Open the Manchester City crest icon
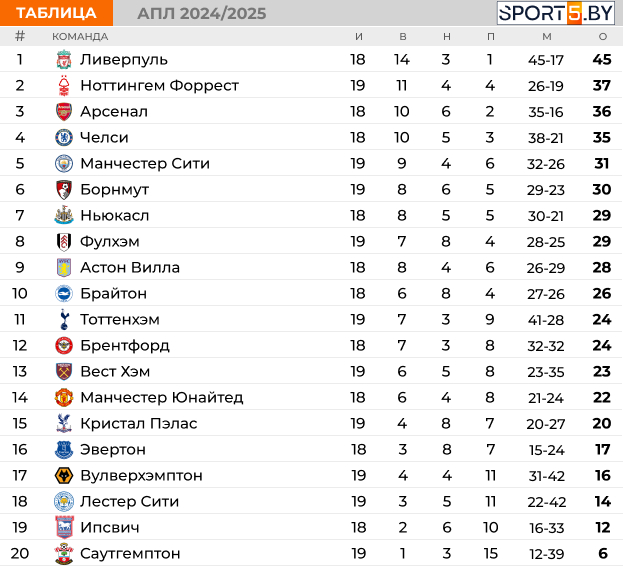The image size is (623, 566). click(x=64, y=164)
